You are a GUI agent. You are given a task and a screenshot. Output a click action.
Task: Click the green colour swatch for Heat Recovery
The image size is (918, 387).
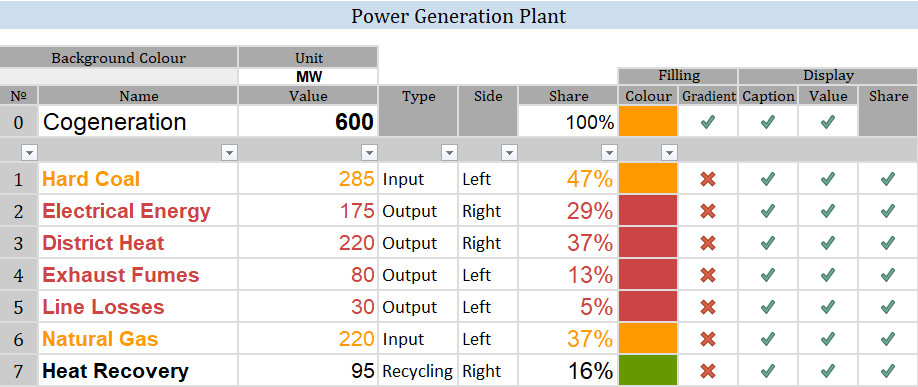click(x=648, y=371)
